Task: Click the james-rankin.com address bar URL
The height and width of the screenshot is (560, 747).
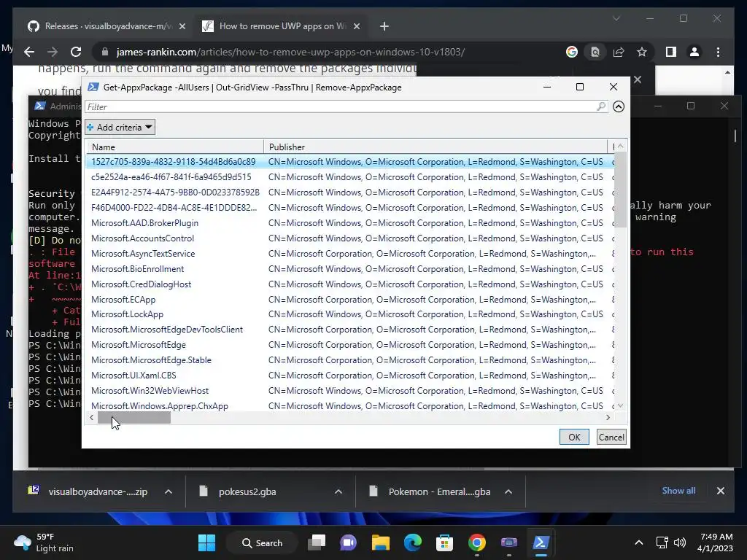Action: click(x=290, y=52)
